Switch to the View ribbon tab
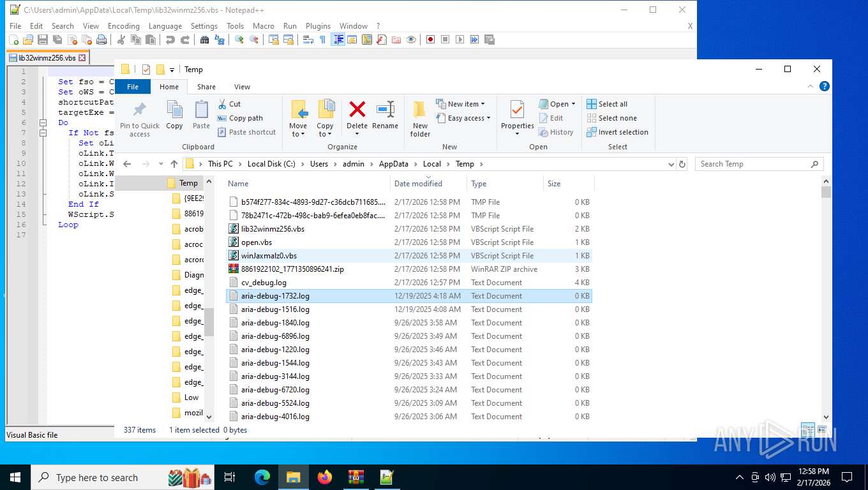 click(242, 87)
